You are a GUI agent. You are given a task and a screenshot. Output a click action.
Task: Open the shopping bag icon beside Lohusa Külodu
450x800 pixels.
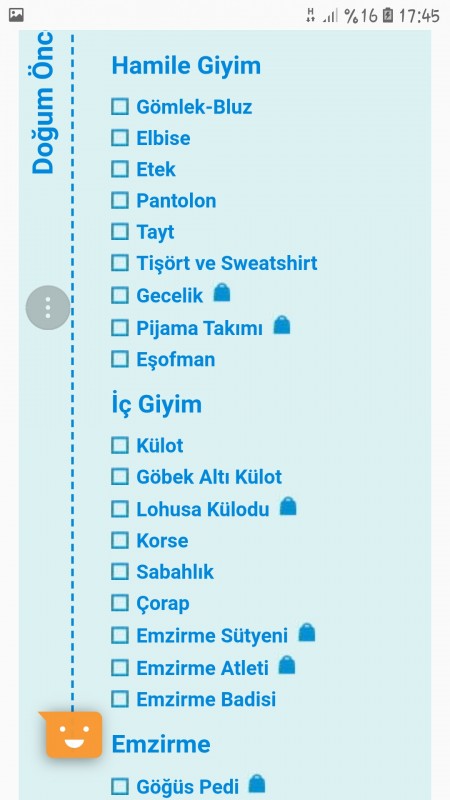288,506
